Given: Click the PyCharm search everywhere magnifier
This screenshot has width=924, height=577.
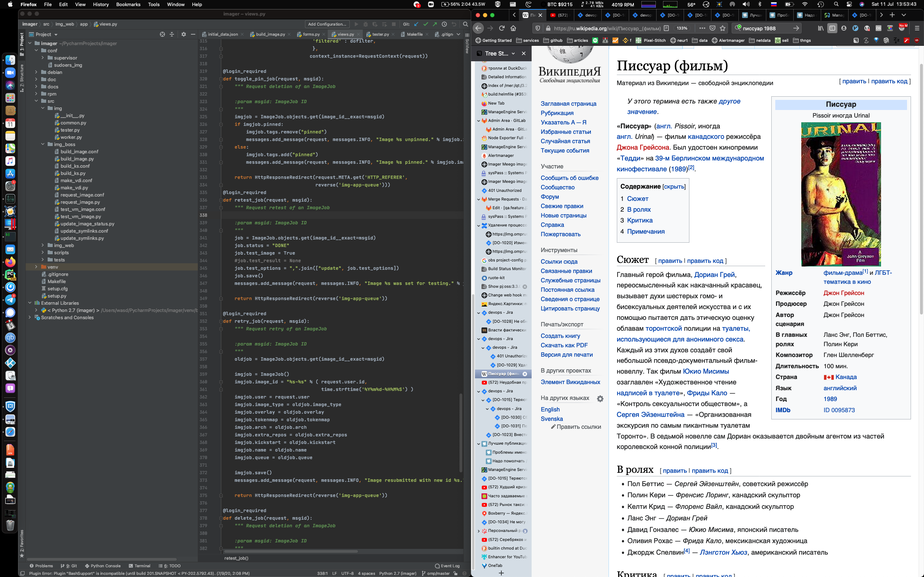Looking at the screenshot, I should tap(465, 24).
